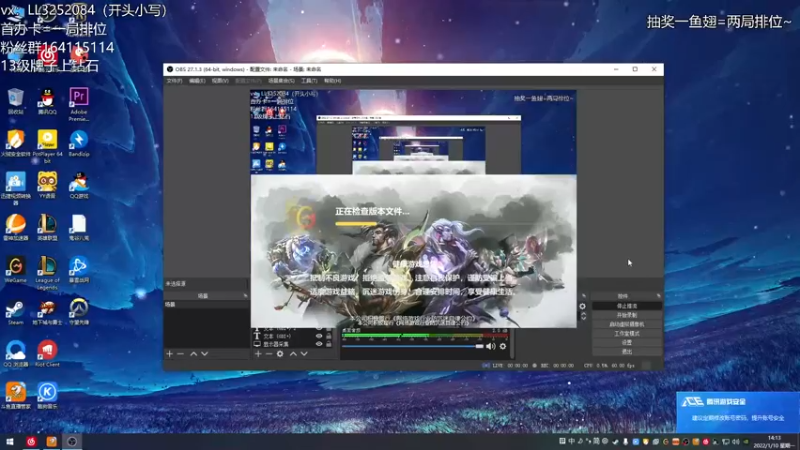Click 开始录制 start recording button
The height and width of the screenshot is (450, 800).
click(627, 315)
